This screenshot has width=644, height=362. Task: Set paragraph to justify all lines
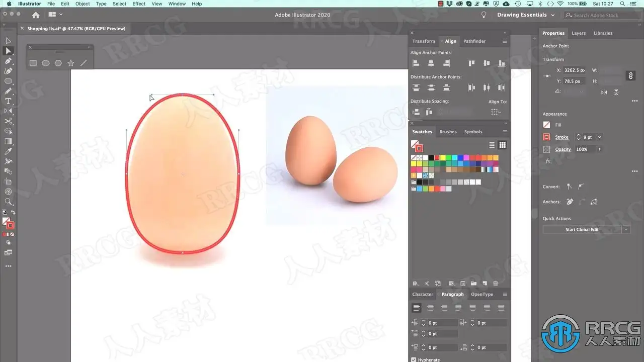(x=501, y=308)
